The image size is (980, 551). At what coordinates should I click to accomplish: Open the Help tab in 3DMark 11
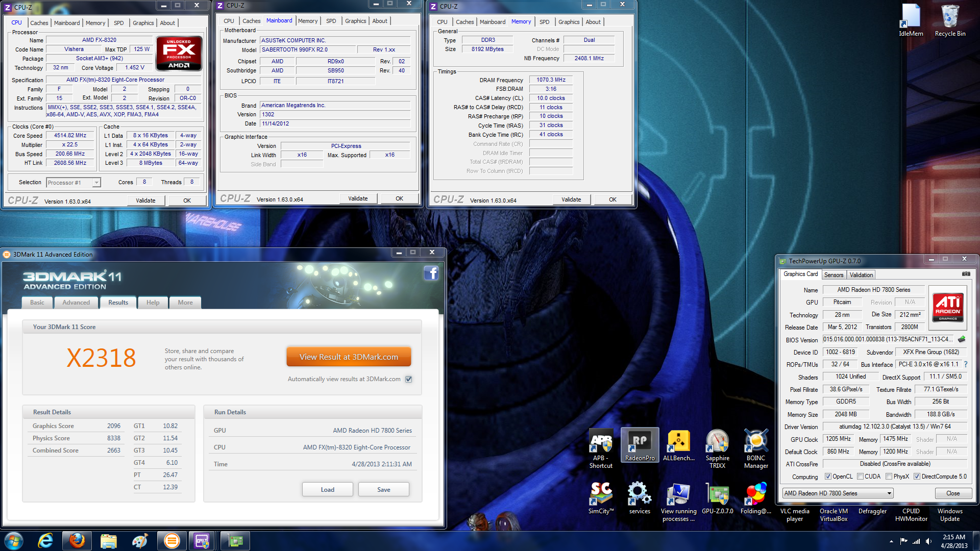pos(153,303)
